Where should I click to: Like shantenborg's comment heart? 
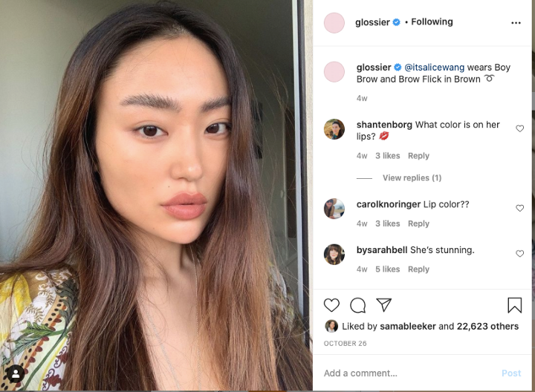(x=519, y=128)
